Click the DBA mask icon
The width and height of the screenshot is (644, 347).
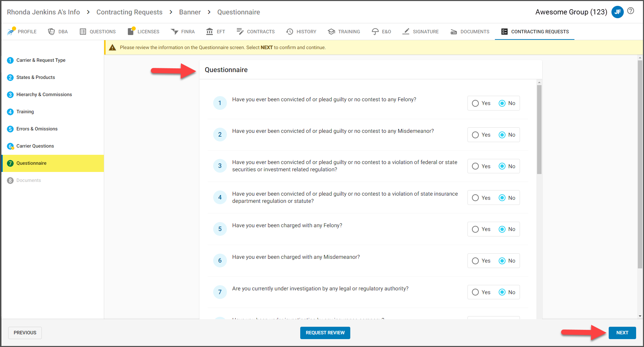point(51,32)
